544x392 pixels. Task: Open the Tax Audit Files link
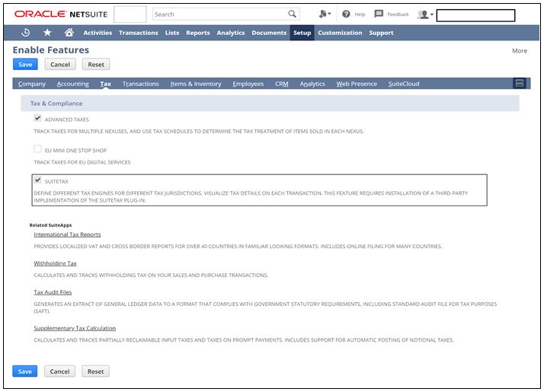click(53, 292)
